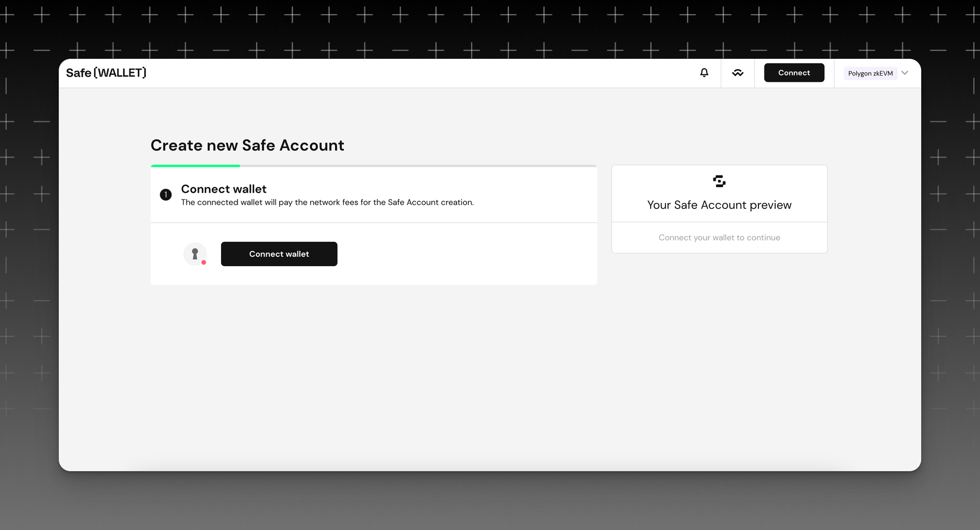Viewport: 980px width, 530px height.
Task: Open the Polygon zkEVM network selector
Action: (x=870, y=73)
